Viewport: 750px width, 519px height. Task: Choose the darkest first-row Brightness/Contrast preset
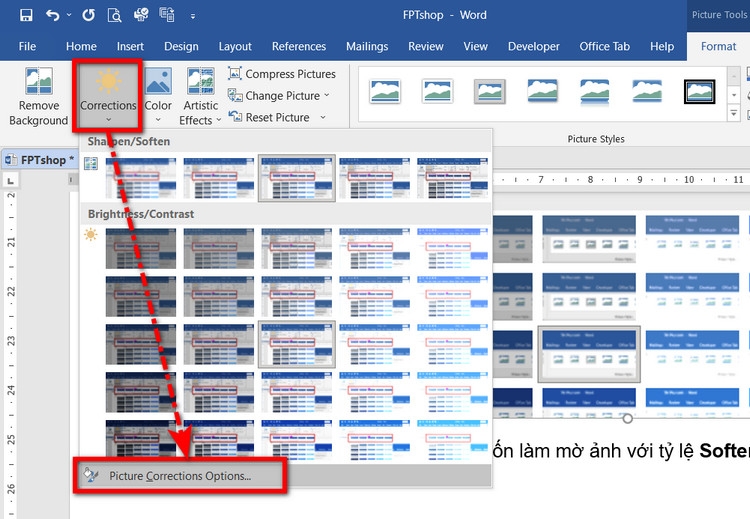[x=141, y=248]
